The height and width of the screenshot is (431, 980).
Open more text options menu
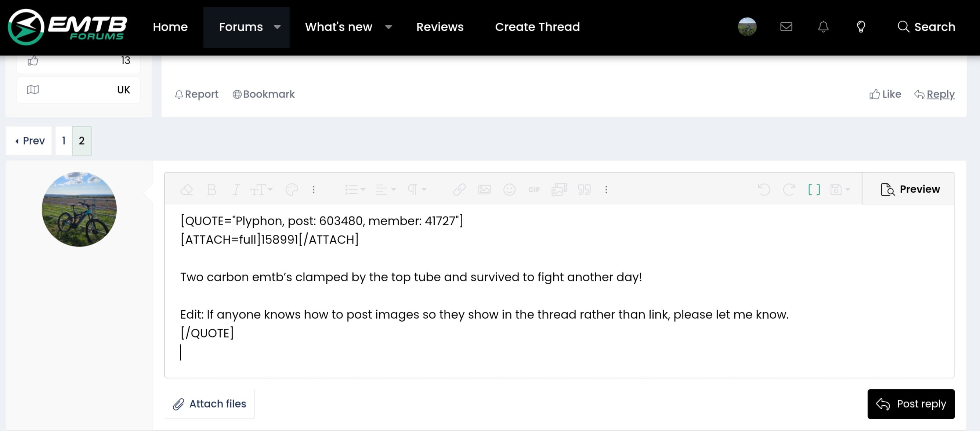pos(314,189)
